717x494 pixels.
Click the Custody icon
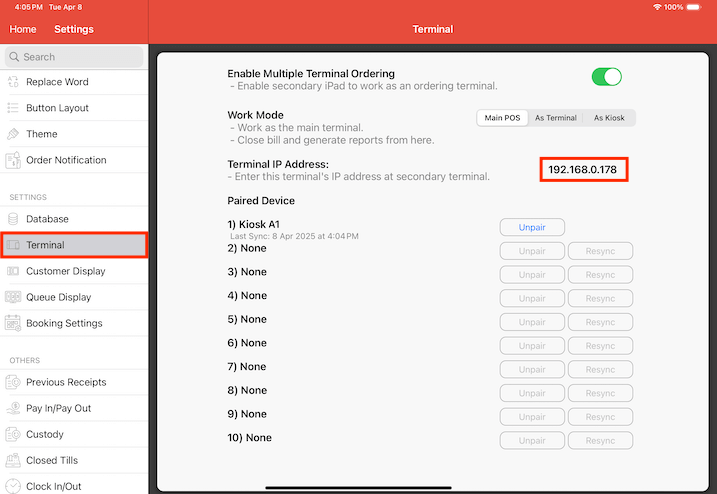click(13, 434)
